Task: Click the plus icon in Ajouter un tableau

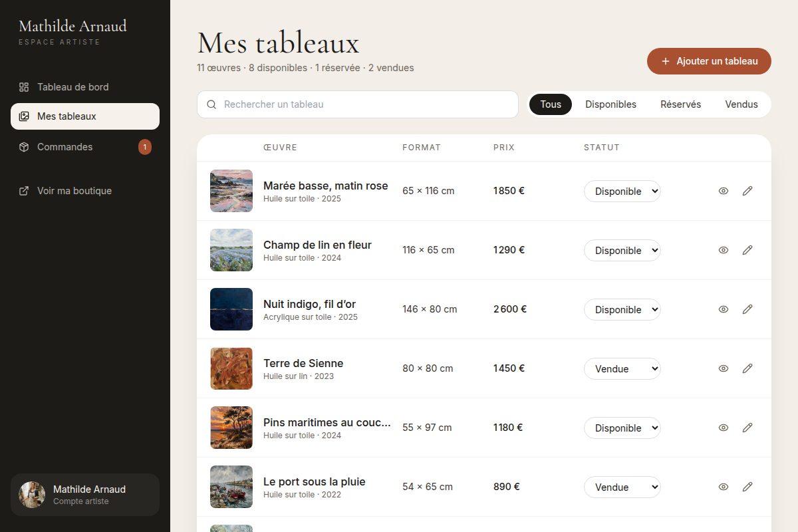Action: coord(666,61)
